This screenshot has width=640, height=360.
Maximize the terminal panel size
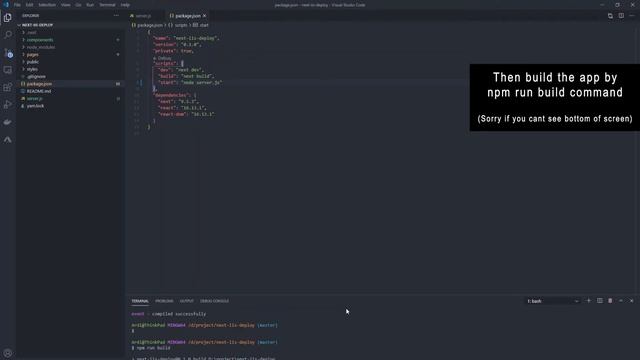621,301
